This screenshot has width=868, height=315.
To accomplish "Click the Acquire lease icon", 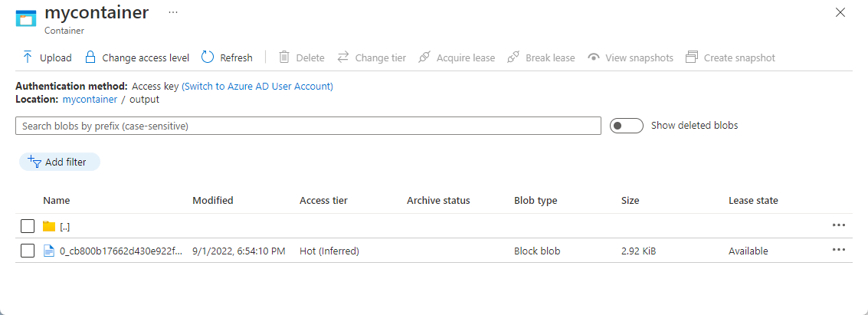I will tap(424, 57).
